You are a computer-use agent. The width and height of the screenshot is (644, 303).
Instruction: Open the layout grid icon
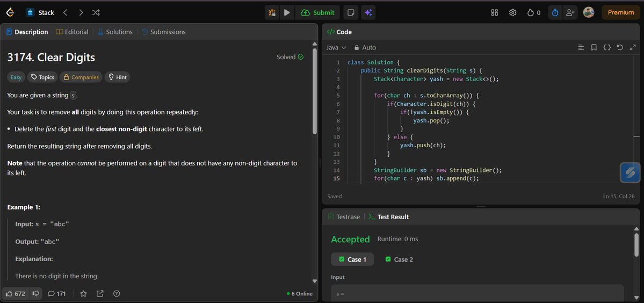click(x=495, y=13)
